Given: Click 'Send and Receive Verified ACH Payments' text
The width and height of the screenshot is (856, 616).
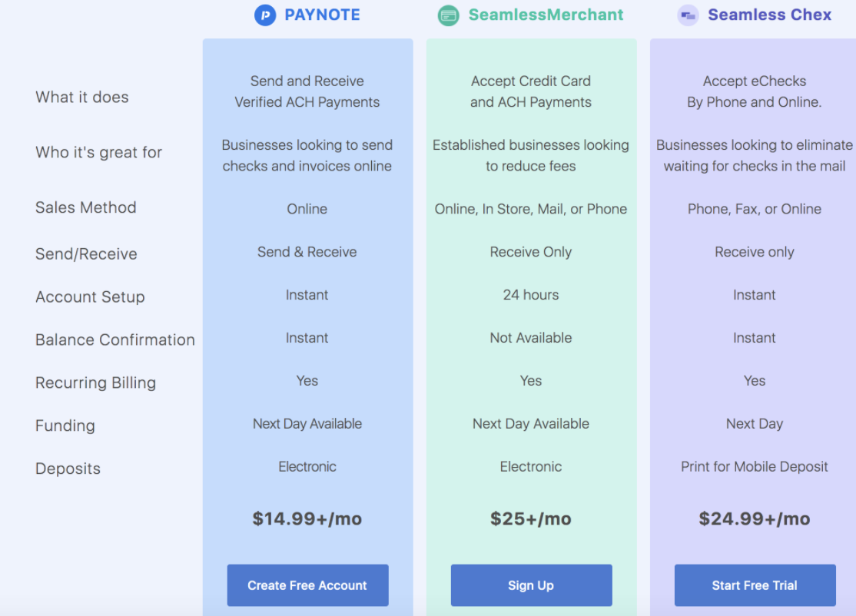Looking at the screenshot, I should [307, 91].
